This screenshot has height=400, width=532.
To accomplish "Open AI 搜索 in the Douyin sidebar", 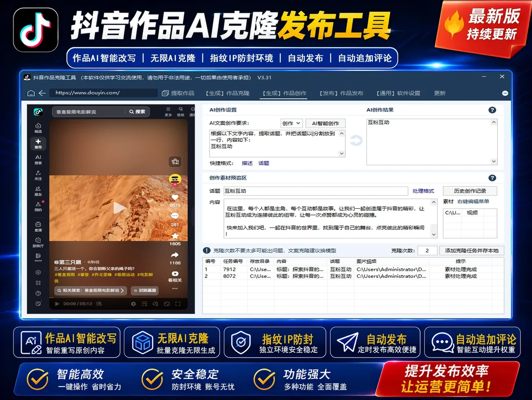I will coord(38,159).
